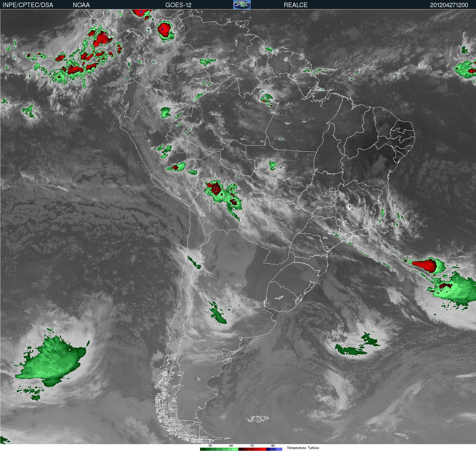Click the darkest green swatch of the color scale

coord(203,449)
